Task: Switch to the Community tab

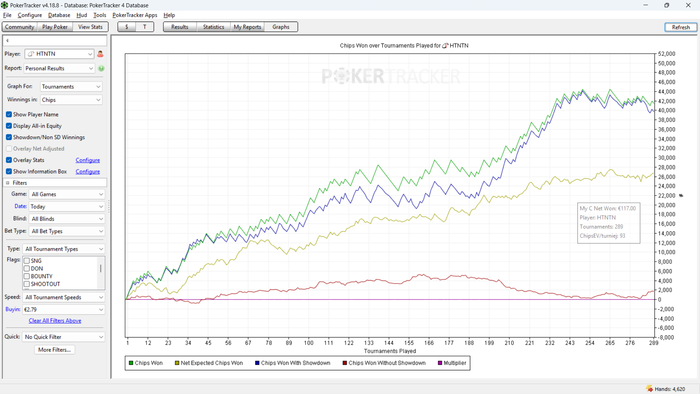Action: (x=20, y=27)
